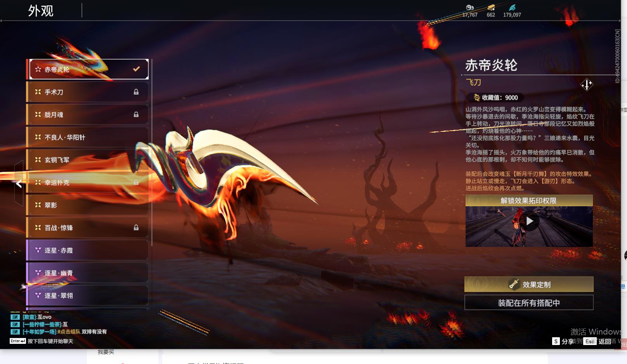Toggle the equipped checkmark on 赤帝炎轮
627x364 pixels.
[136, 69]
